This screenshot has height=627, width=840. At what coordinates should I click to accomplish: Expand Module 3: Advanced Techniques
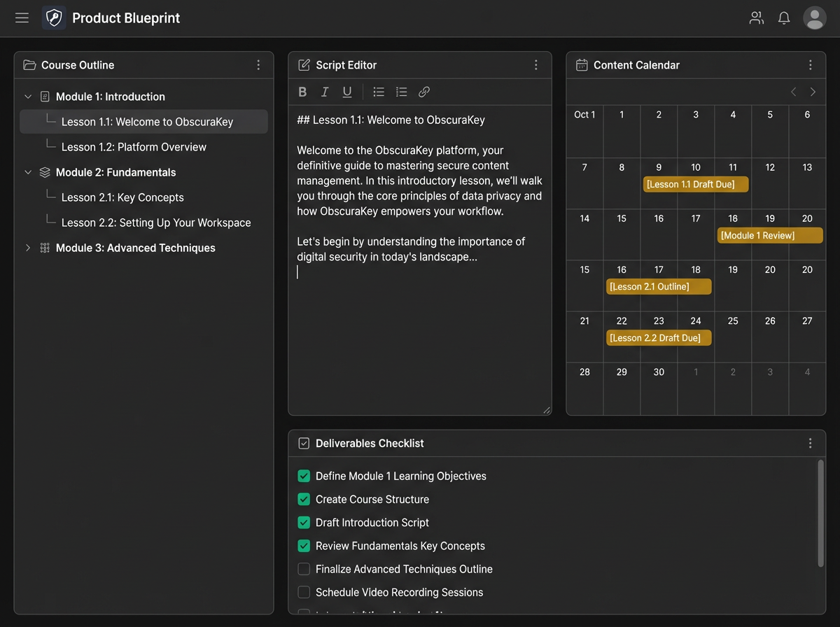click(28, 248)
